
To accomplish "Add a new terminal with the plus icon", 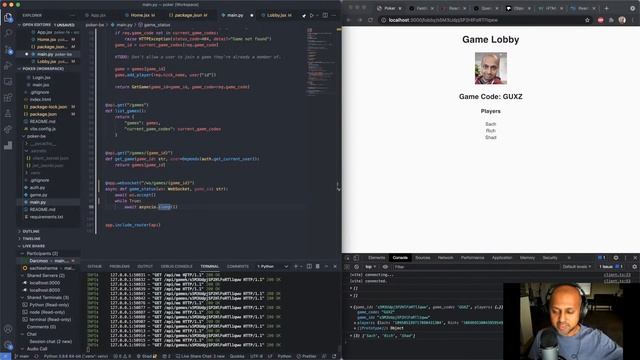I will (296, 266).
